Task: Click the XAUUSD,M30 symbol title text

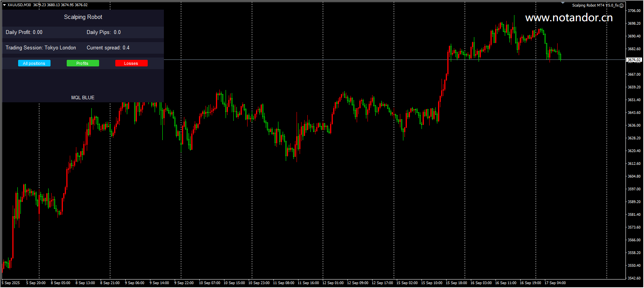Action: 19,5
